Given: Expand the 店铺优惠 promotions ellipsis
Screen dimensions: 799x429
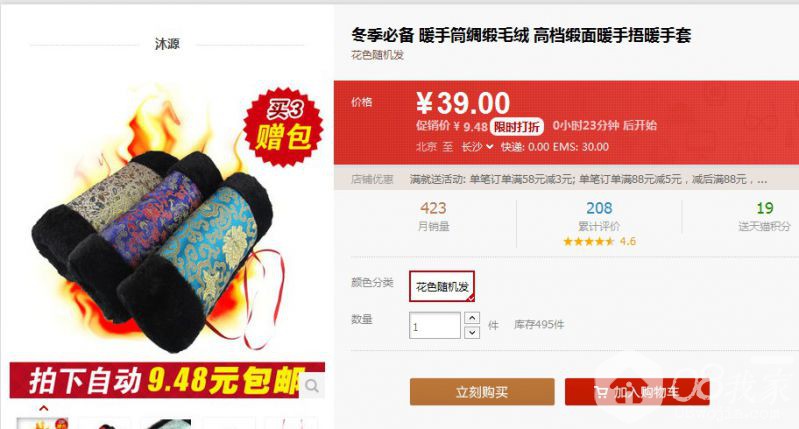Looking at the screenshot, I should [762, 179].
